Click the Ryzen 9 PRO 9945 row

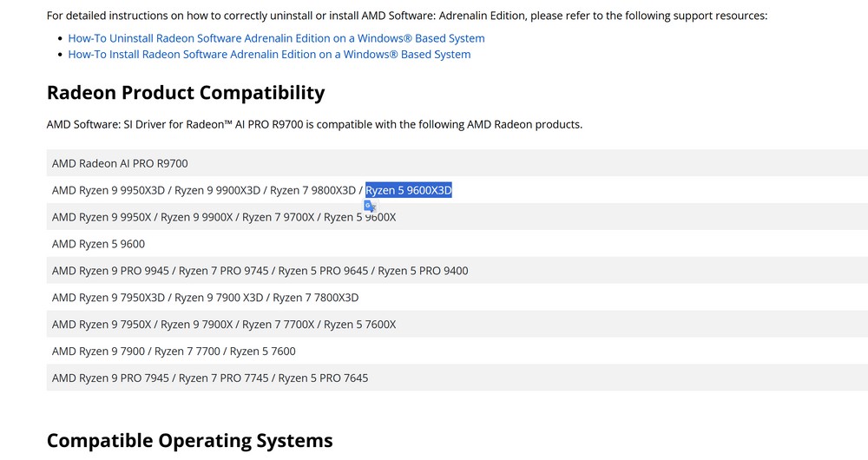[x=457, y=271]
